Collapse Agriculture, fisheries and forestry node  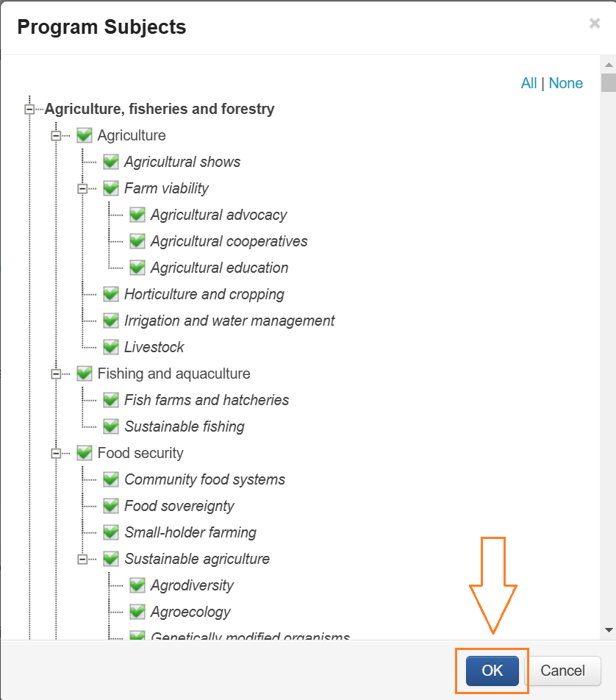tap(29, 110)
